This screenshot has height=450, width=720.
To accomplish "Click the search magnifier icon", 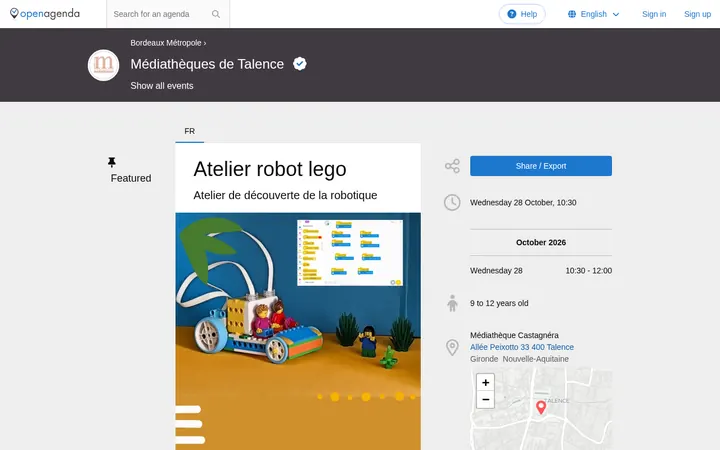I will coord(215,14).
